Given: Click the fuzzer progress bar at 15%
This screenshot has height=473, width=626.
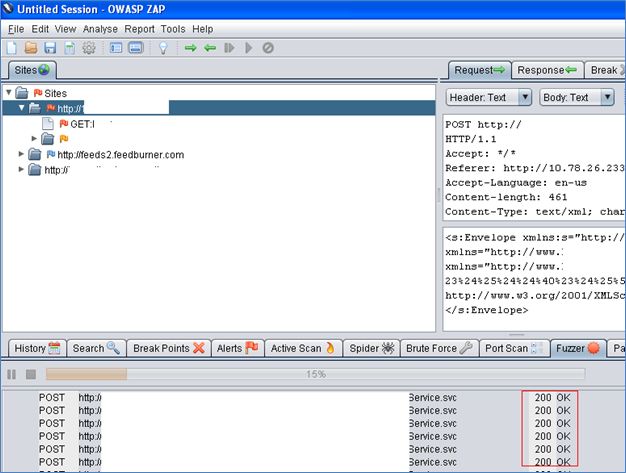Looking at the screenshot, I should [315, 374].
